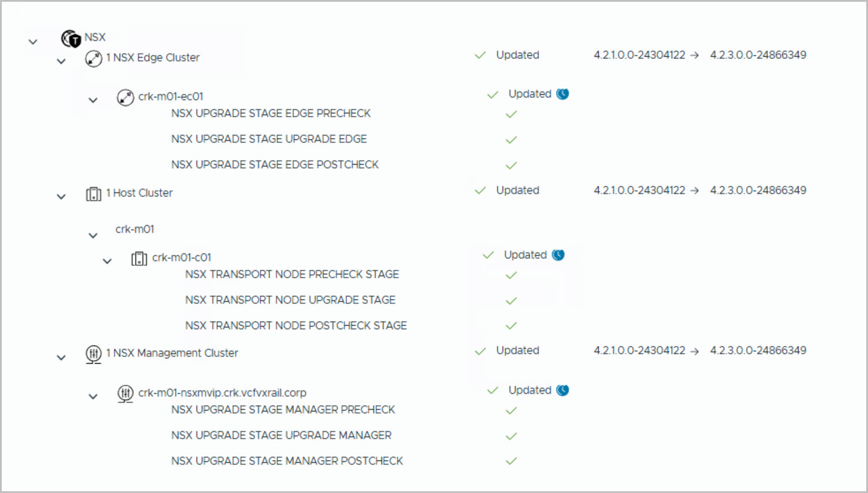The image size is (868, 493).
Task: Collapse the top-level NSX tree node
Action: tap(33, 42)
